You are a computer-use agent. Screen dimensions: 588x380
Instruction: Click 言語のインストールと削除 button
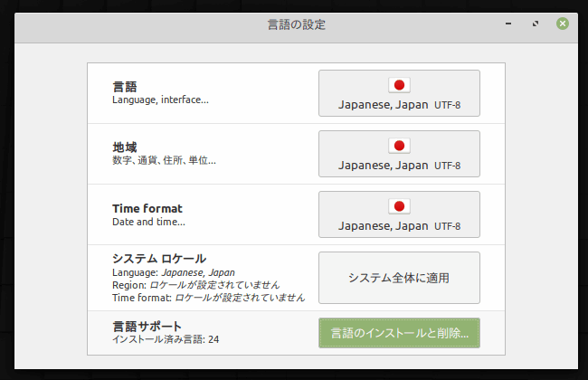point(399,333)
